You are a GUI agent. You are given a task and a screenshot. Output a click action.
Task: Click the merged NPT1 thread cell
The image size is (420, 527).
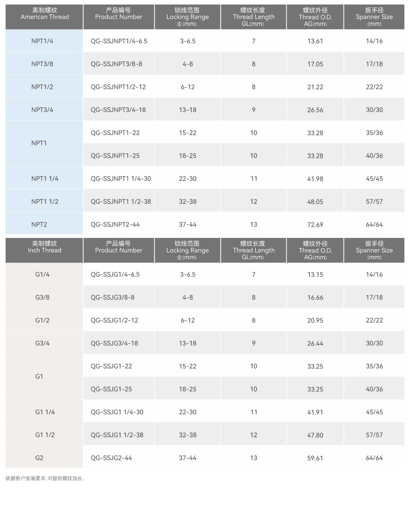(x=39, y=143)
